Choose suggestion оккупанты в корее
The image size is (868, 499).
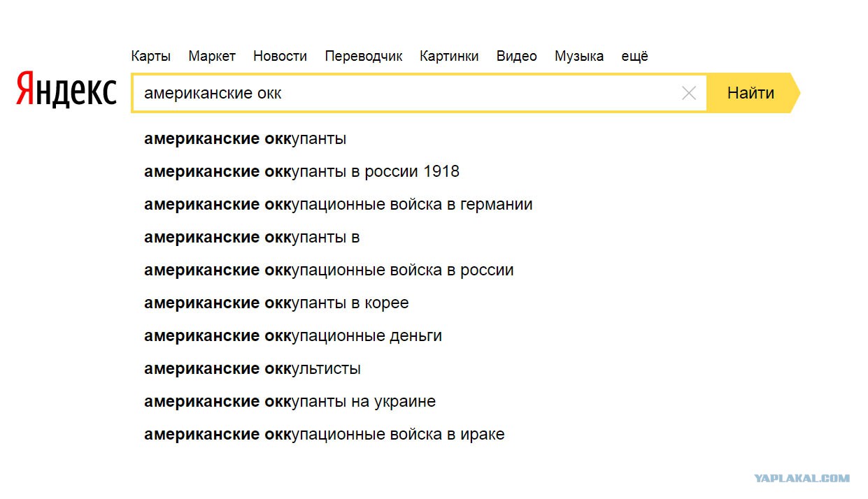pyautogui.click(x=276, y=303)
